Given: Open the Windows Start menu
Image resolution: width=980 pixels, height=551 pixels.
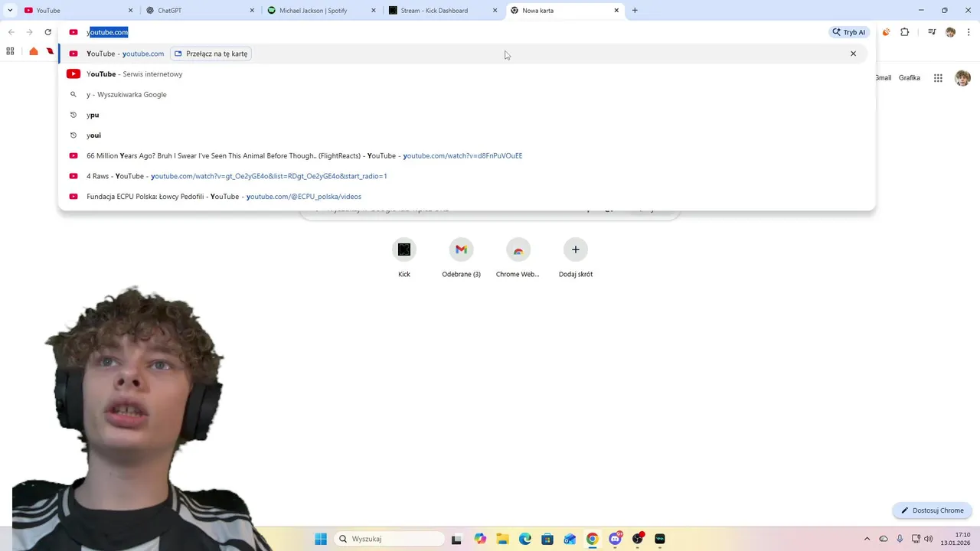Looking at the screenshot, I should pyautogui.click(x=321, y=539).
